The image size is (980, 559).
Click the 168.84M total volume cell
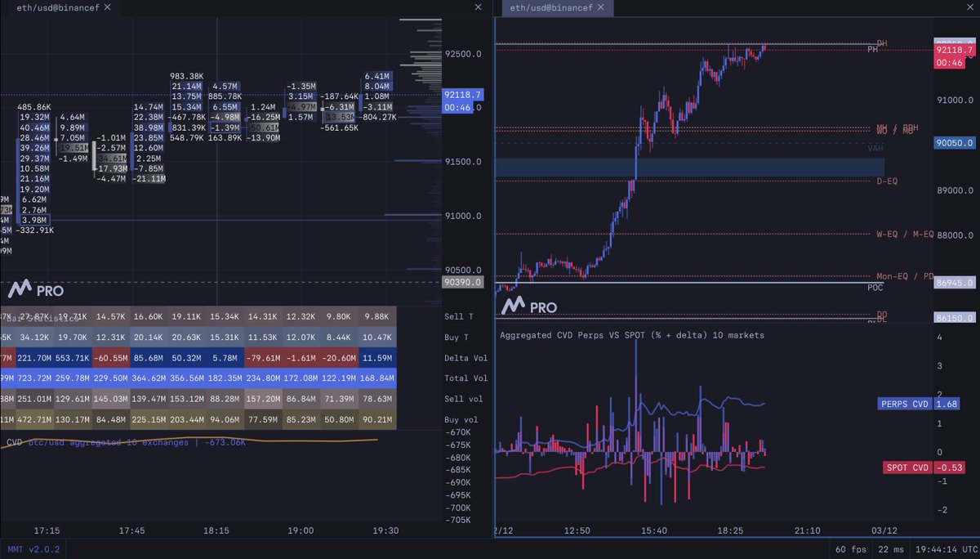(x=376, y=378)
